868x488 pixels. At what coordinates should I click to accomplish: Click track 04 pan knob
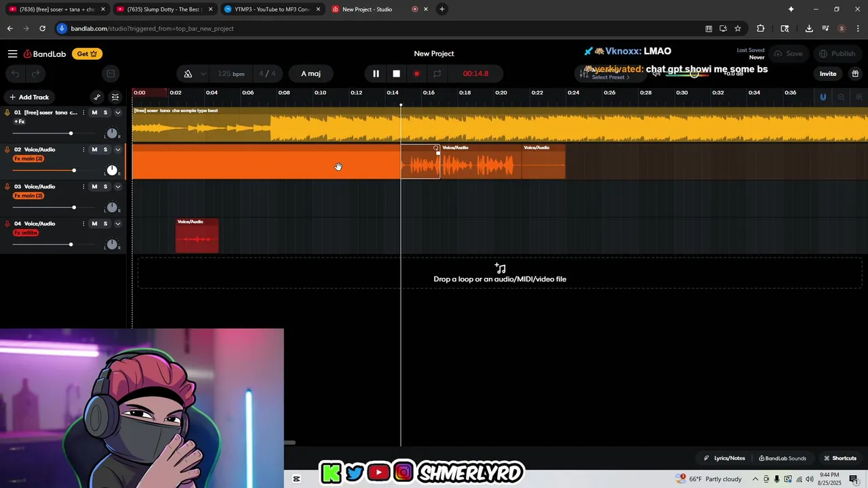(112, 244)
